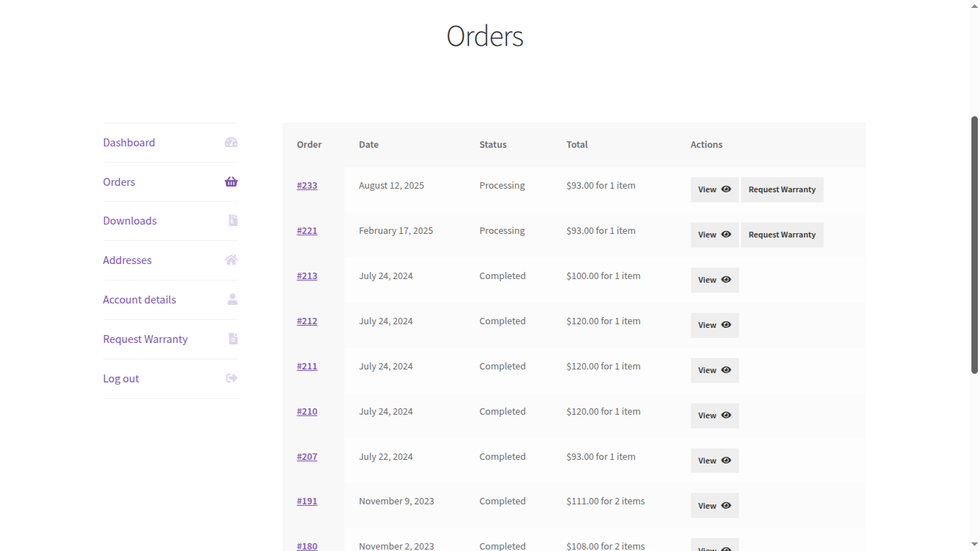The image size is (980, 551).
Task: Click the Log out exit icon
Action: pos(230,377)
